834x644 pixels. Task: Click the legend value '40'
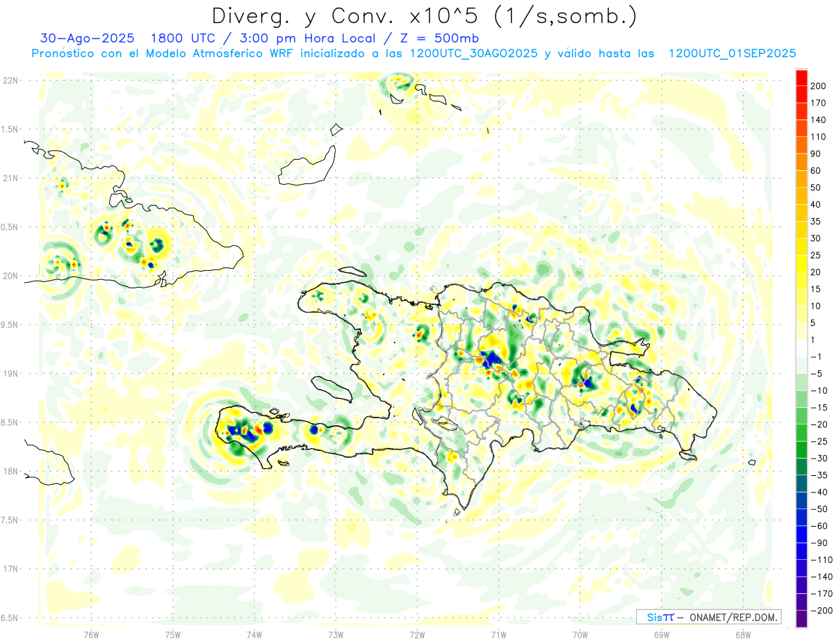816,204
